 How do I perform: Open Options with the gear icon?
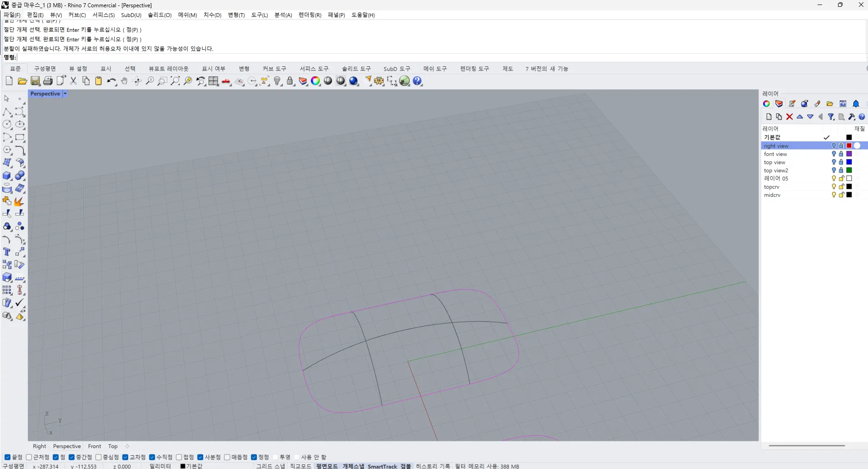[379, 81]
